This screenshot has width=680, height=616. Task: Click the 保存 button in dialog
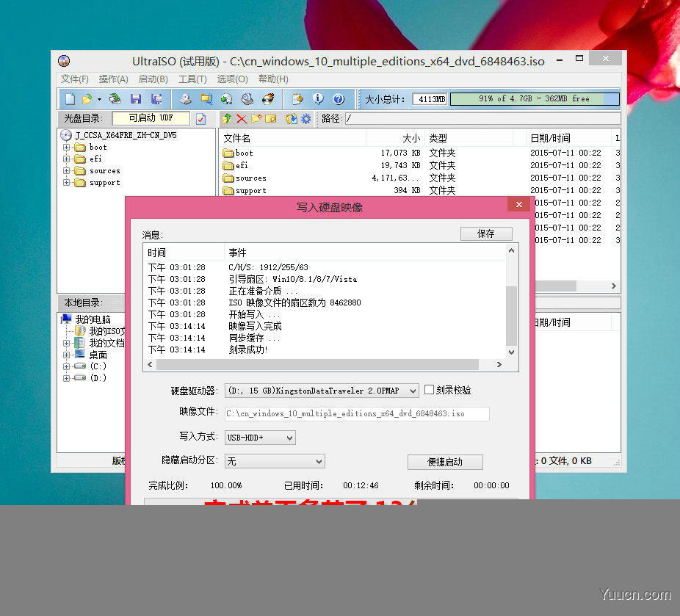(x=486, y=234)
